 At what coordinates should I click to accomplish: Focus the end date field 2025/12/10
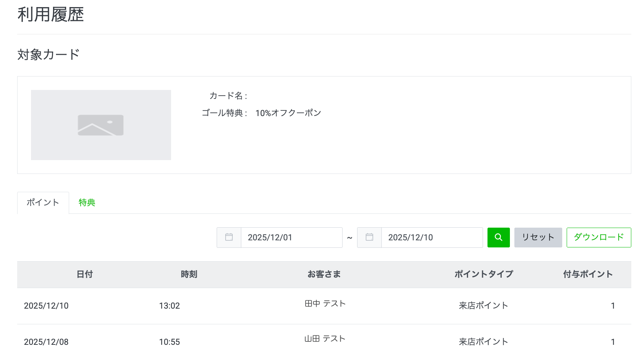click(432, 237)
